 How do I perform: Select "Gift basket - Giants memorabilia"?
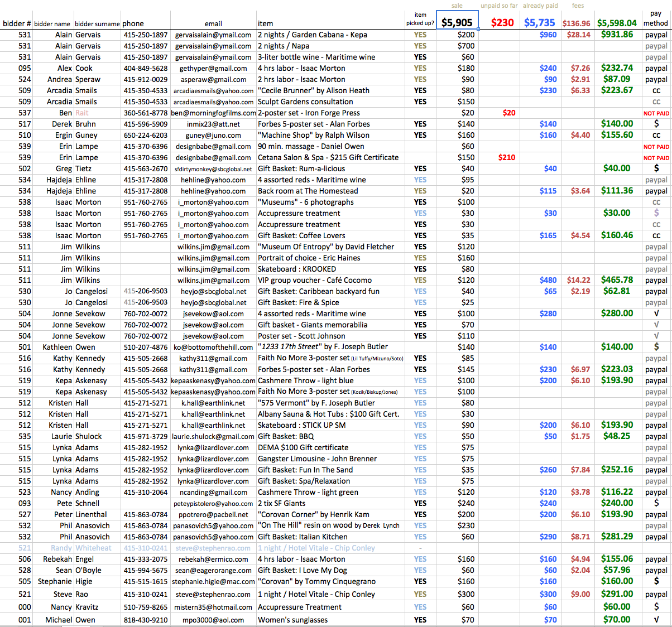coord(313,325)
